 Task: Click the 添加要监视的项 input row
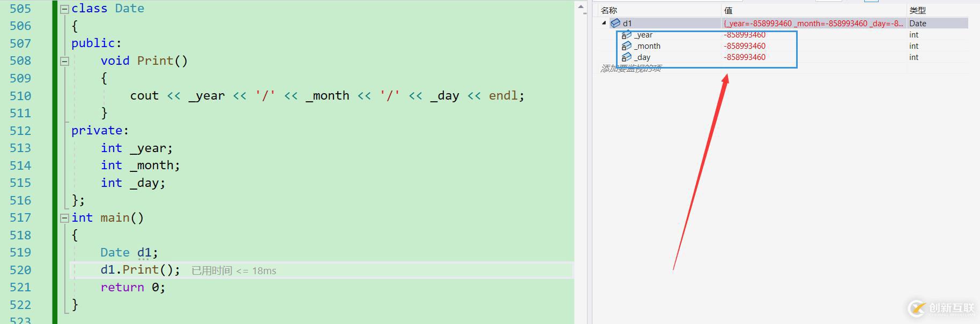tap(631, 69)
